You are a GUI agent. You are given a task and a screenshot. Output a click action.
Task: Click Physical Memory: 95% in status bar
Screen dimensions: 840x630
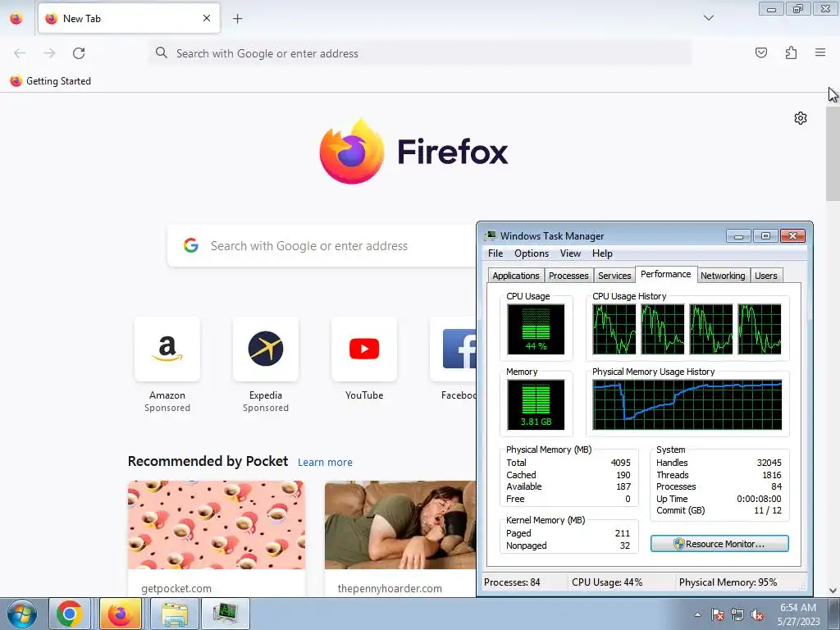pos(728,582)
